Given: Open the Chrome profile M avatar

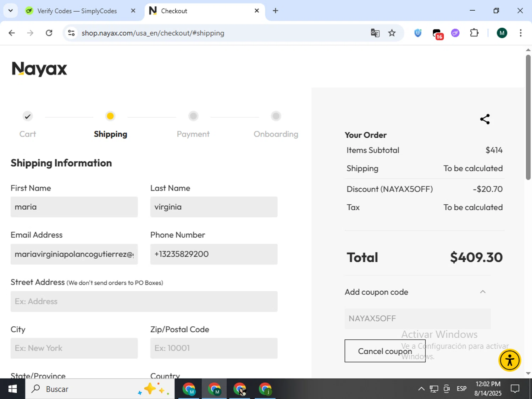Looking at the screenshot, I should [501, 33].
